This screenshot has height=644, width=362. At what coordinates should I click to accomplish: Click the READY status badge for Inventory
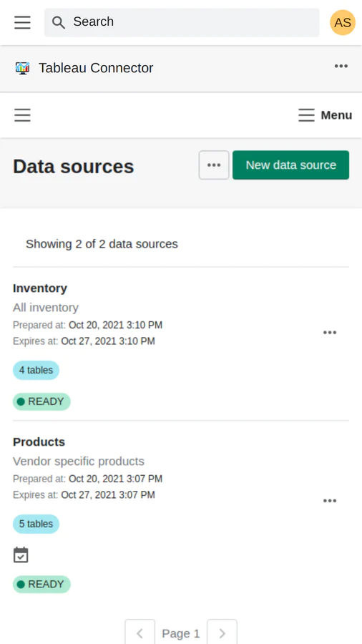(x=41, y=401)
